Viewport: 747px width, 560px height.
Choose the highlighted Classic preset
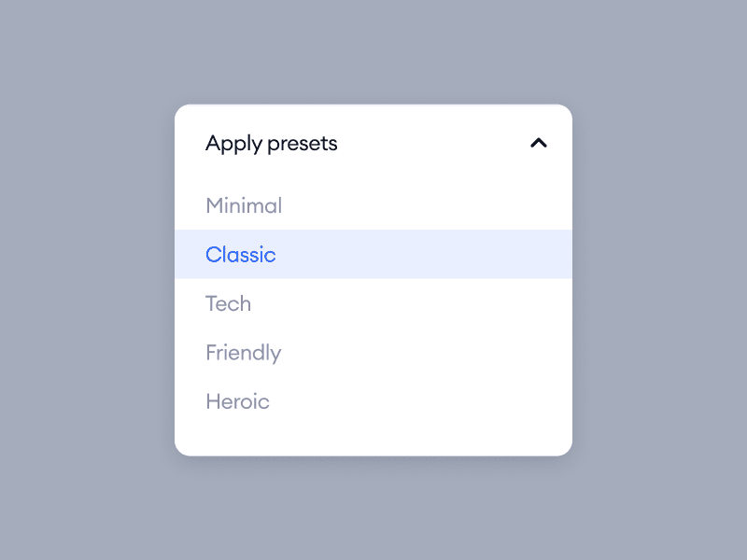pyautogui.click(x=373, y=254)
